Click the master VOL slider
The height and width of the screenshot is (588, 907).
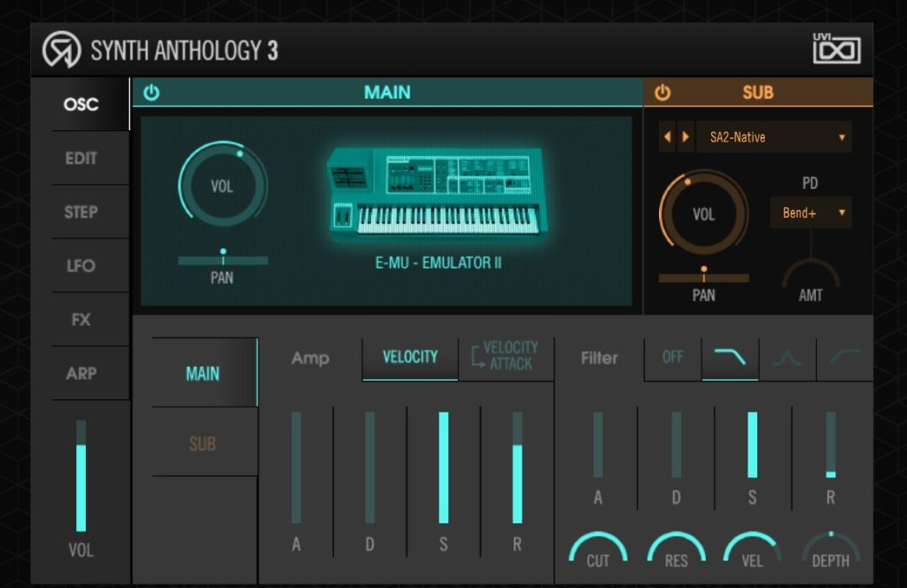click(x=81, y=478)
